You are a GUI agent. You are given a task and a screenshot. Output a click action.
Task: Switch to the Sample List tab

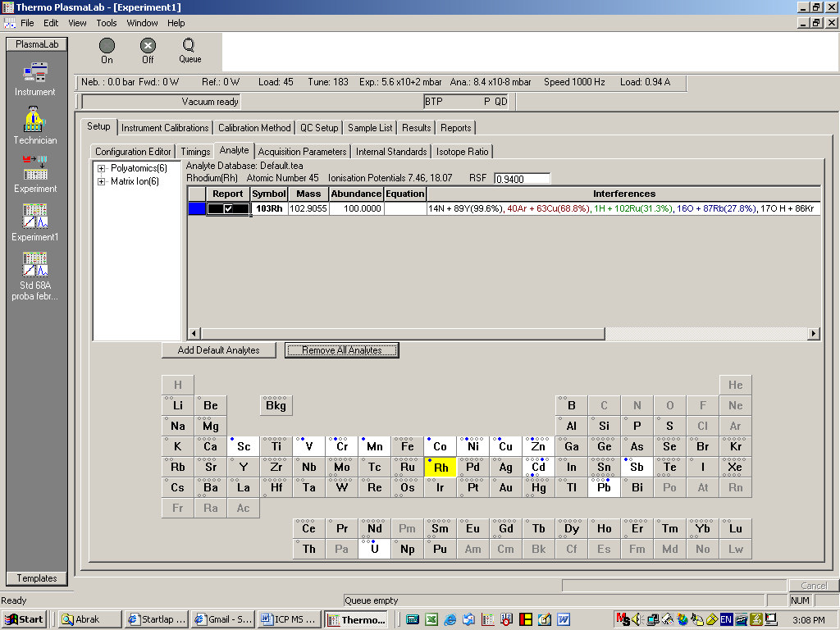(370, 128)
